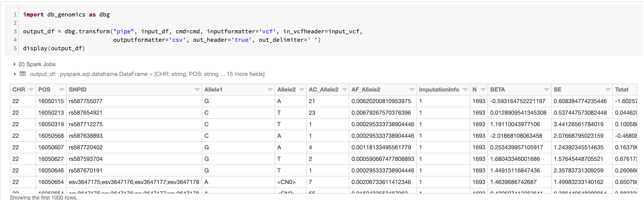This screenshot has height=200, width=644.
Task: Click the AC_Allele2 column sort arrow
Action: (x=343, y=90)
